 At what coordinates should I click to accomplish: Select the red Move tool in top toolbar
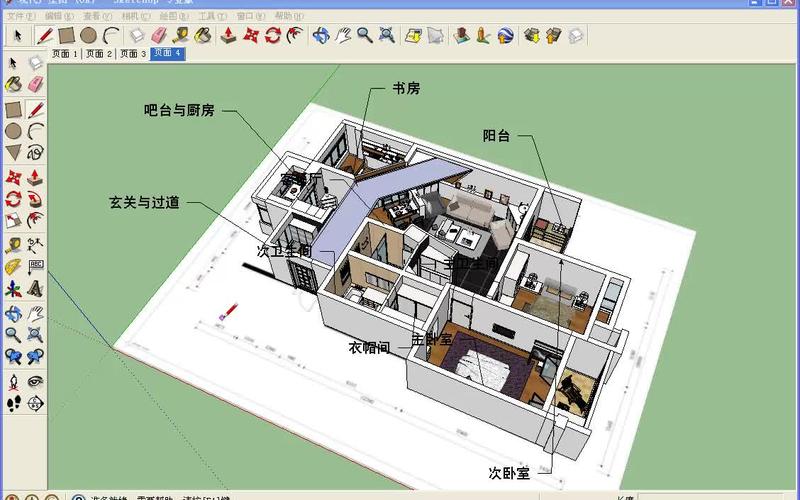(x=251, y=36)
